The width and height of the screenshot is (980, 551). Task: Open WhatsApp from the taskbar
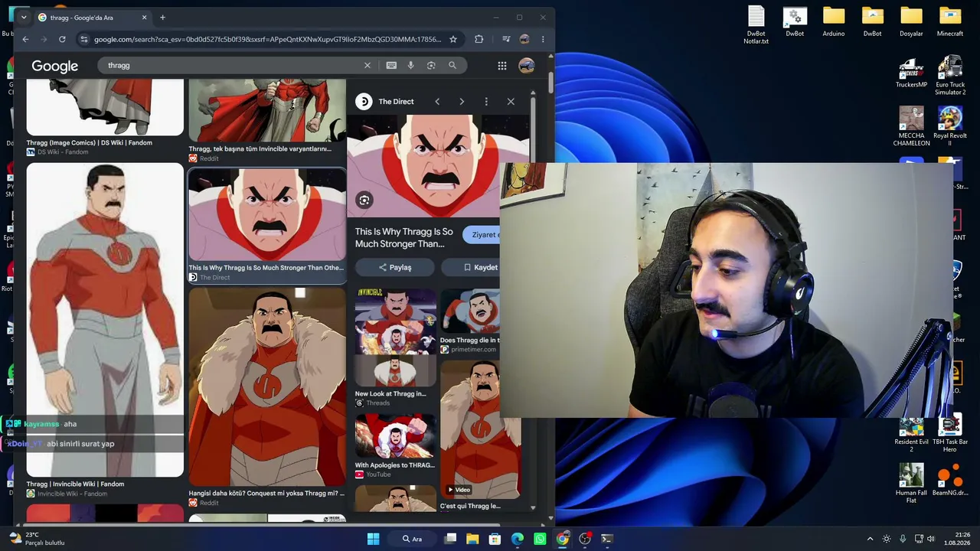tap(540, 539)
